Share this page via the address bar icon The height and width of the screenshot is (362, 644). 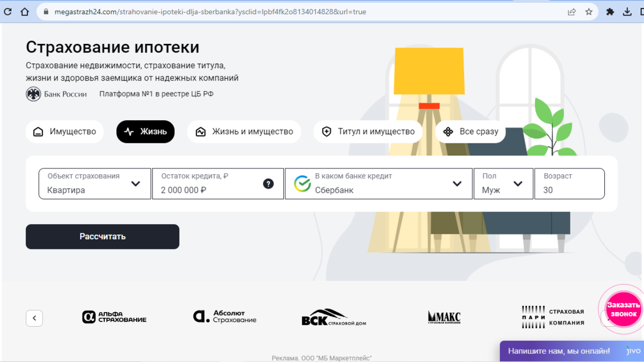click(x=572, y=12)
